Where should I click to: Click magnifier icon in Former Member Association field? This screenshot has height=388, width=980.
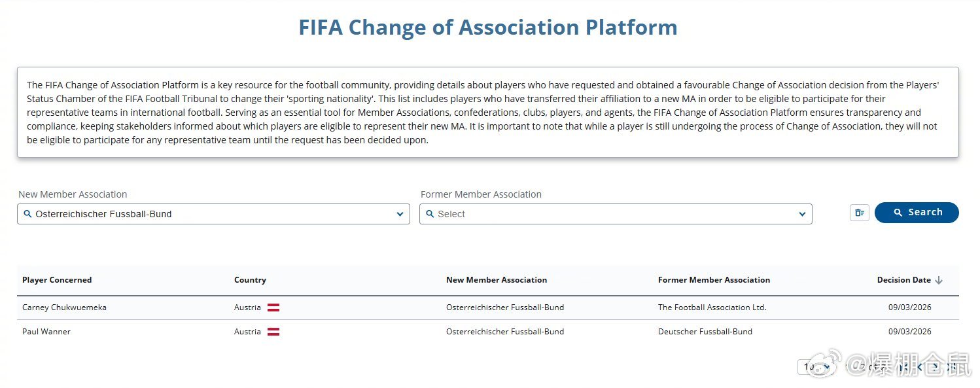[x=429, y=214]
